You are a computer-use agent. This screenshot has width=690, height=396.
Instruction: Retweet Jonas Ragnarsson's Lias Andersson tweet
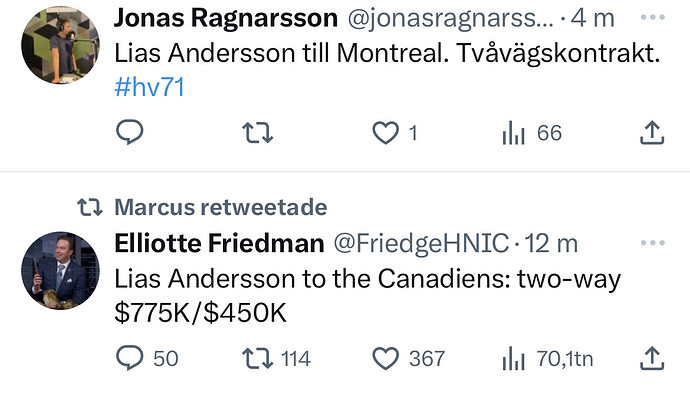click(258, 133)
